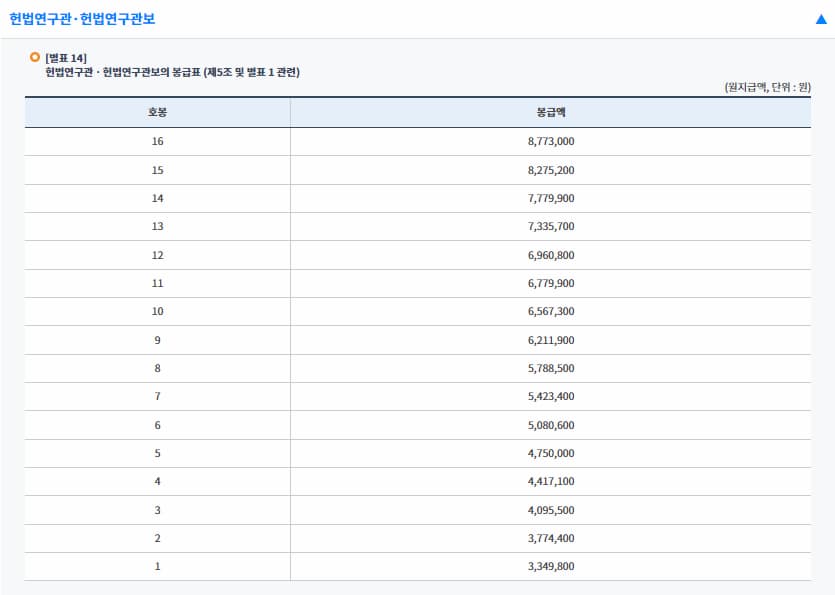Select salary value 7,335,700

click(x=551, y=226)
